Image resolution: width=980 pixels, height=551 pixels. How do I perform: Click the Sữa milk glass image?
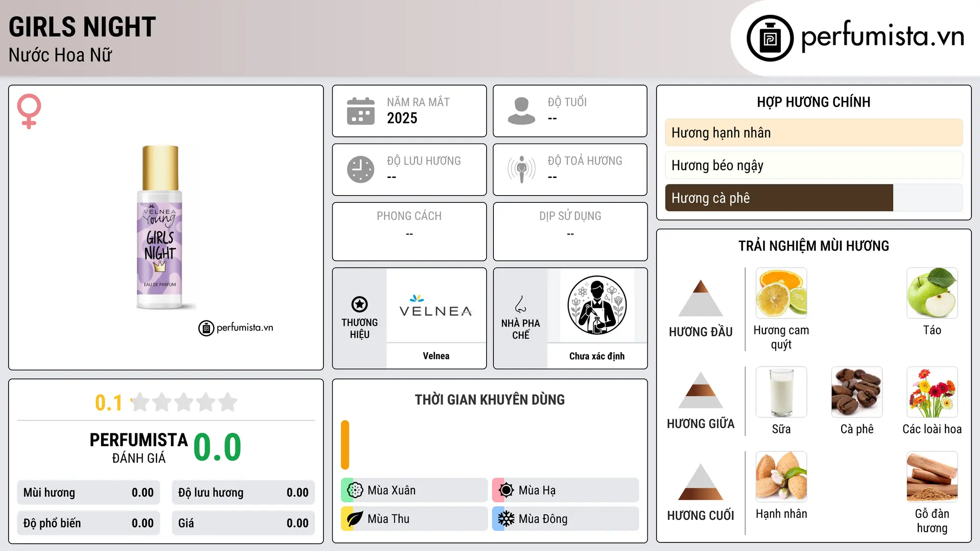coord(781,392)
